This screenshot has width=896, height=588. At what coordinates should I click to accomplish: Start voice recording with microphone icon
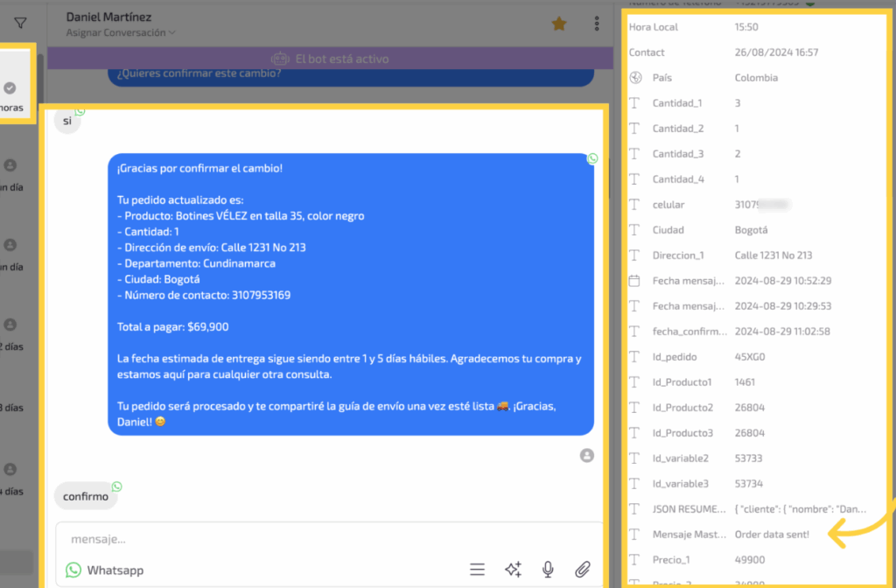[x=548, y=570]
